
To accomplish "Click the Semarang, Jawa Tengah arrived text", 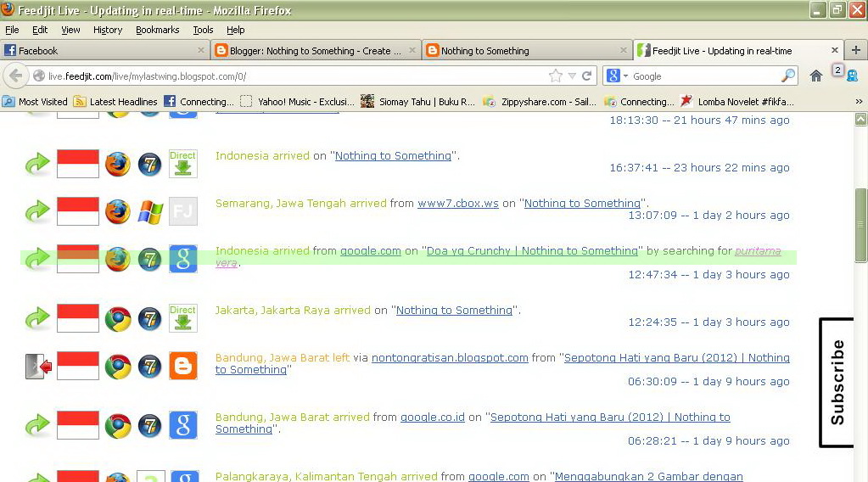I will point(300,203).
